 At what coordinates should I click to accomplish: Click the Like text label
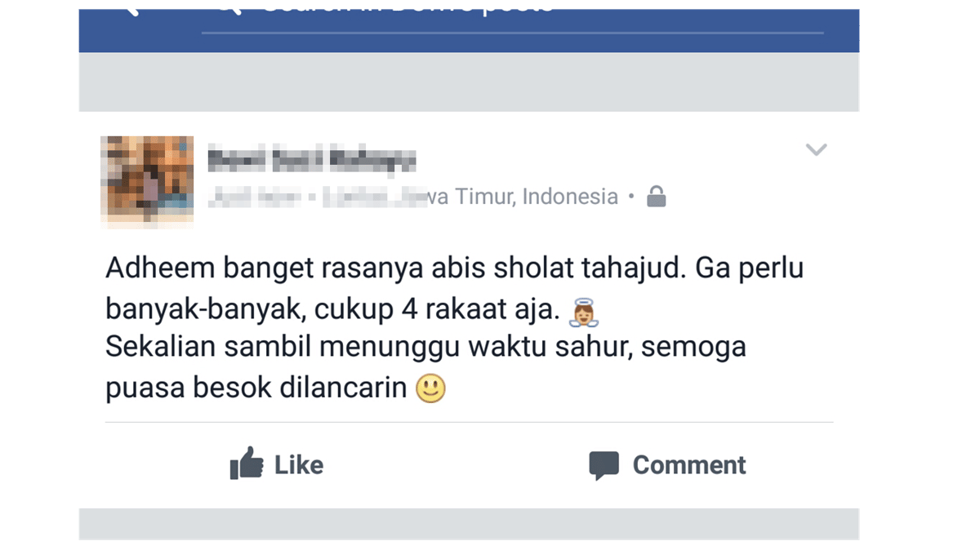(299, 465)
